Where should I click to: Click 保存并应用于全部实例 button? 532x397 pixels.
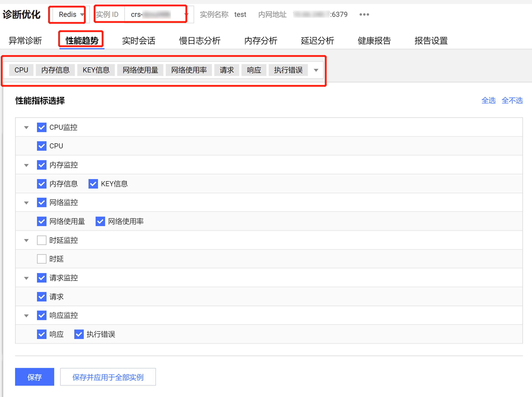click(x=108, y=377)
